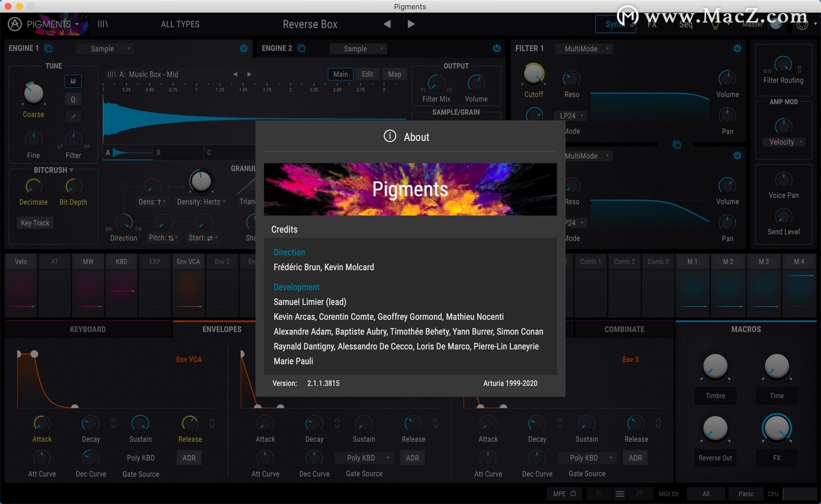Select sample slot B
The width and height of the screenshot is (821, 504).
pyautogui.click(x=178, y=152)
